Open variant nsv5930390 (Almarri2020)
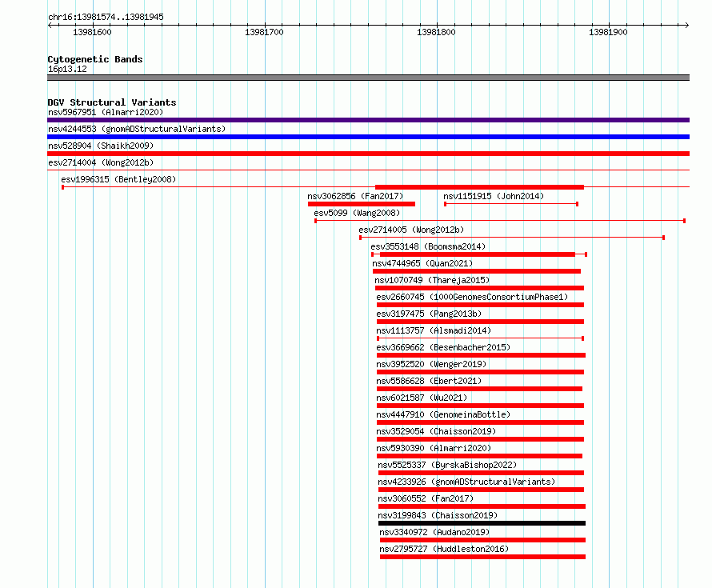This screenshot has height=588, width=712. click(x=434, y=448)
